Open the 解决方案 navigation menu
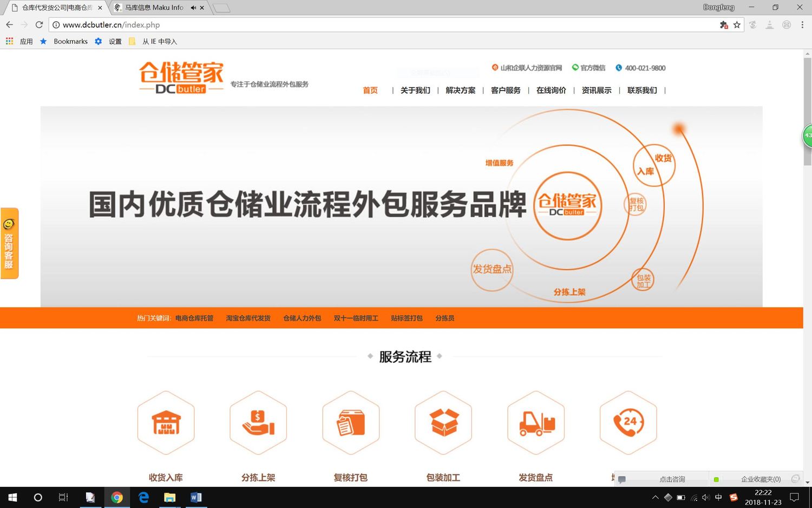Screen dimensions: 812x508 pyautogui.click(x=460, y=90)
